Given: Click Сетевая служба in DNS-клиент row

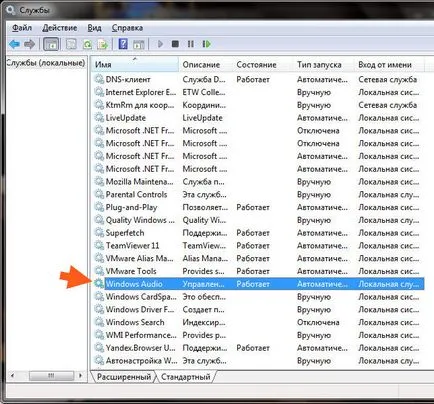Looking at the screenshot, I should [x=388, y=79].
